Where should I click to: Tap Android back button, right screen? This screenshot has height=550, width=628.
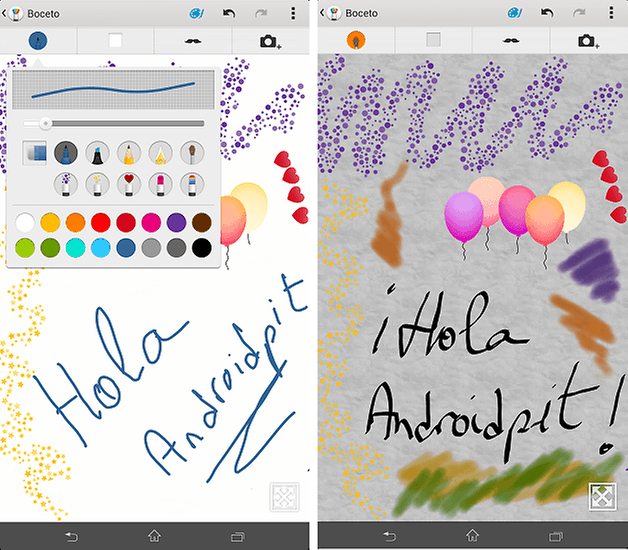point(389,536)
